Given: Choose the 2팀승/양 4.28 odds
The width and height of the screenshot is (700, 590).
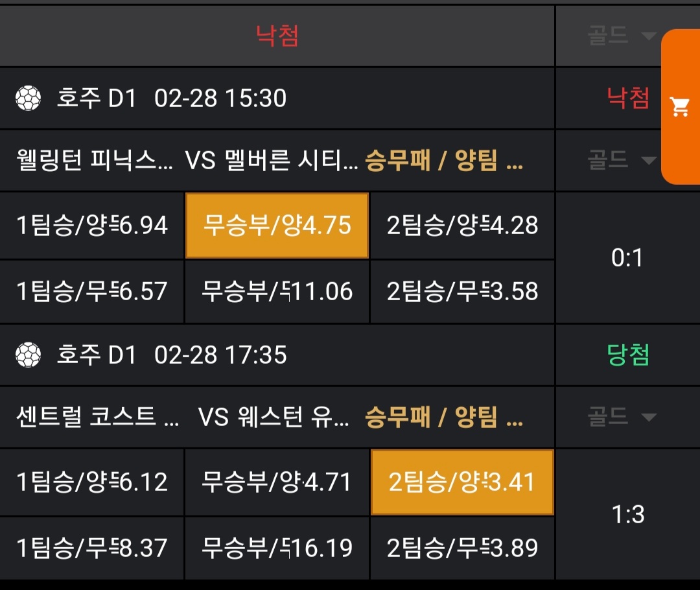Looking at the screenshot, I should click(x=462, y=226).
